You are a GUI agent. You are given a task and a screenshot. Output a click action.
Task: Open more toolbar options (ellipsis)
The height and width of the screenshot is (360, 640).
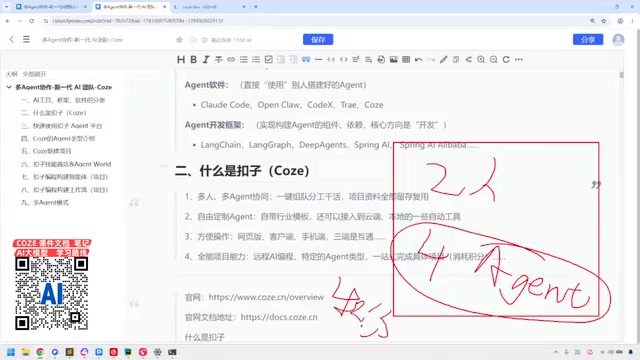[519, 60]
